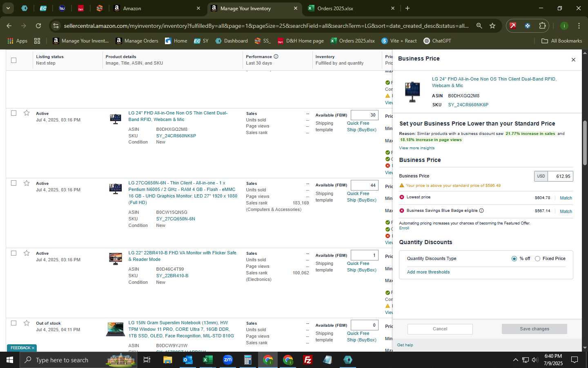Click the Cancel button
The image size is (588, 368).
pos(440,329)
